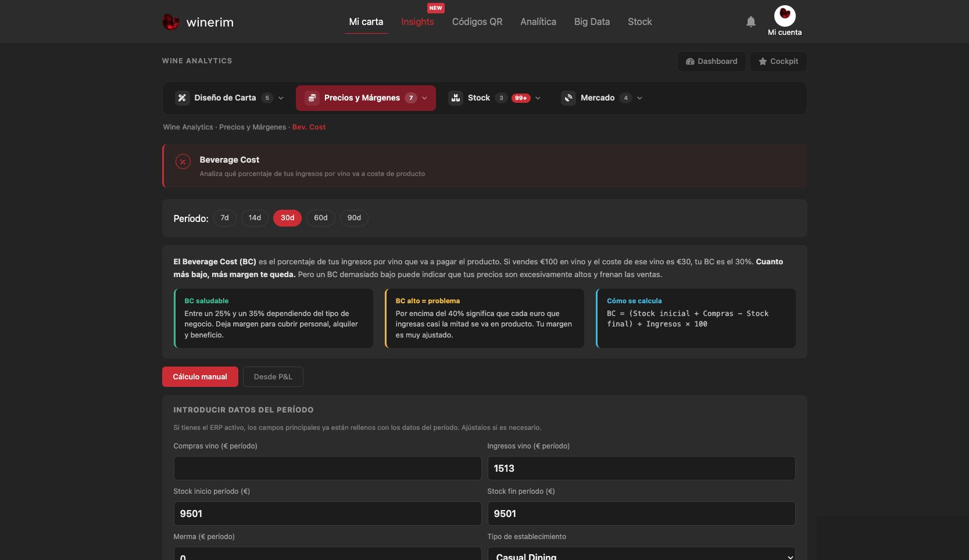The width and height of the screenshot is (969, 560).
Task: Click the Merma input field
Action: pyautogui.click(x=327, y=554)
